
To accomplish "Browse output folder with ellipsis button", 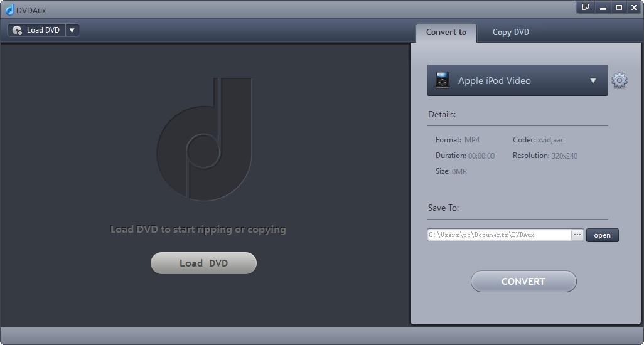I will 577,235.
